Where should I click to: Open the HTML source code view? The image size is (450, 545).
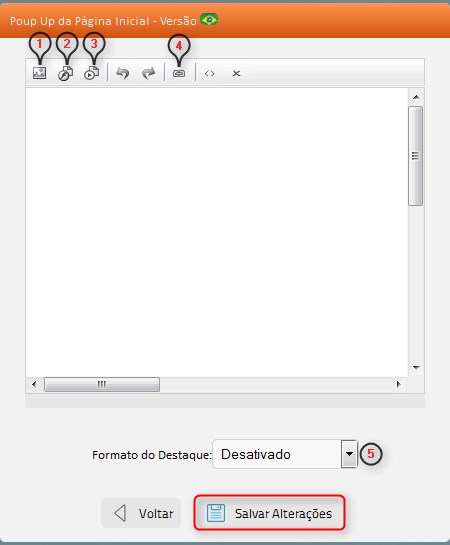210,73
